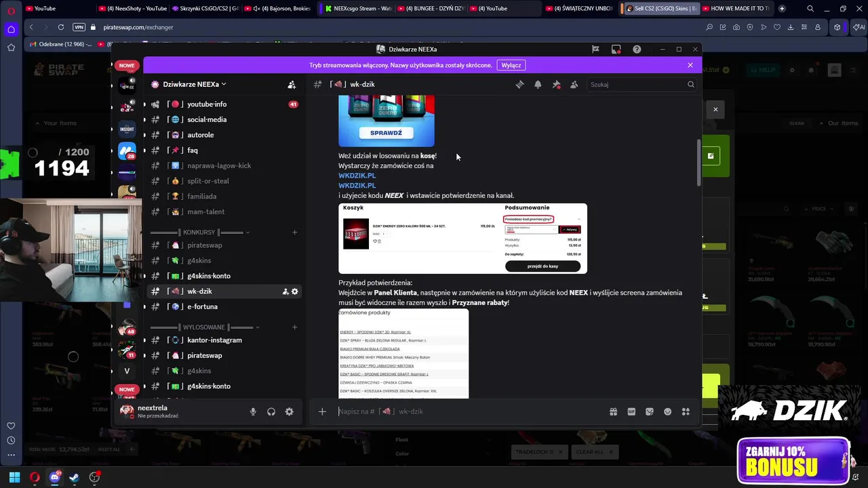The height and width of the screenshot is (488, 868).
Task: Select the autorole channel
Action: pyautogui.click(x=224, y=135)
